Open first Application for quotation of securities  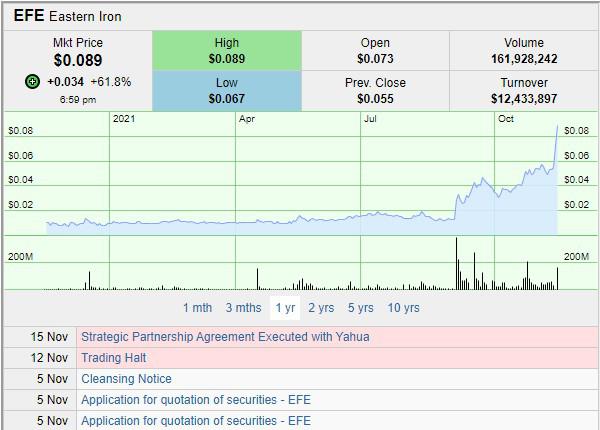(x=196, y=400)
